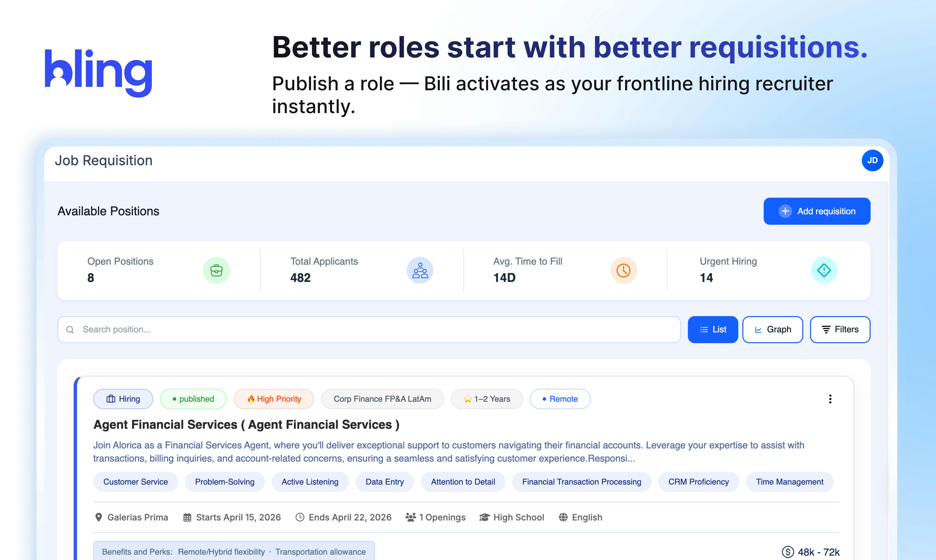The width and height of the screenshot is (936, 560).
Task: Click the published status badge
Action: (193, 399)
